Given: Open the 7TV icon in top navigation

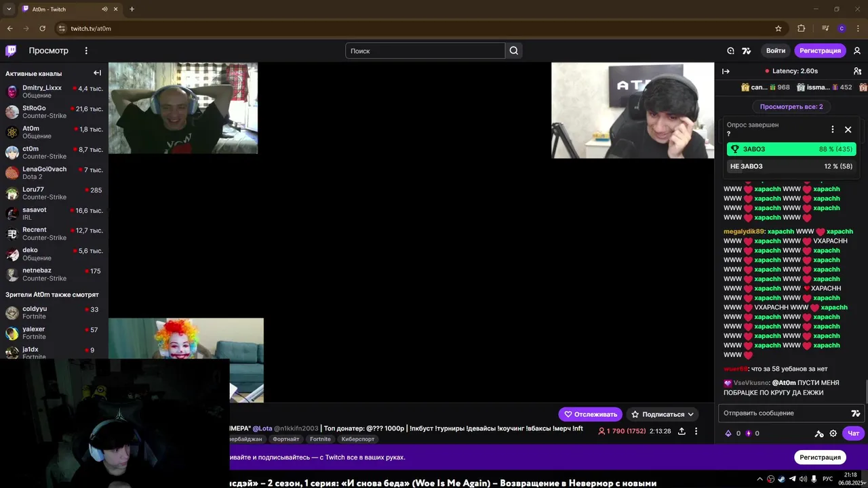Looking at the screenshot, I should pos(747,51).
